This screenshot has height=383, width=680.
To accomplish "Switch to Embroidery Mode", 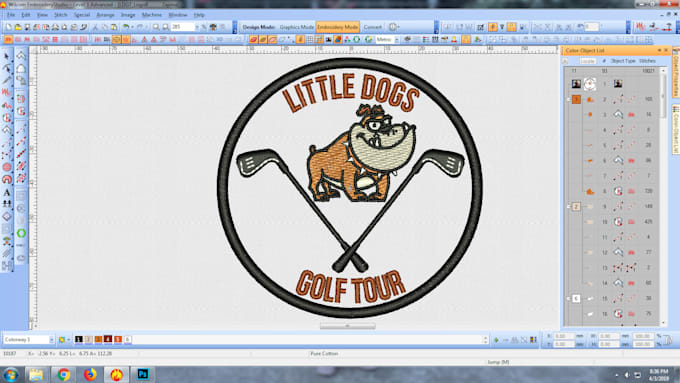I will click(337, 27).
